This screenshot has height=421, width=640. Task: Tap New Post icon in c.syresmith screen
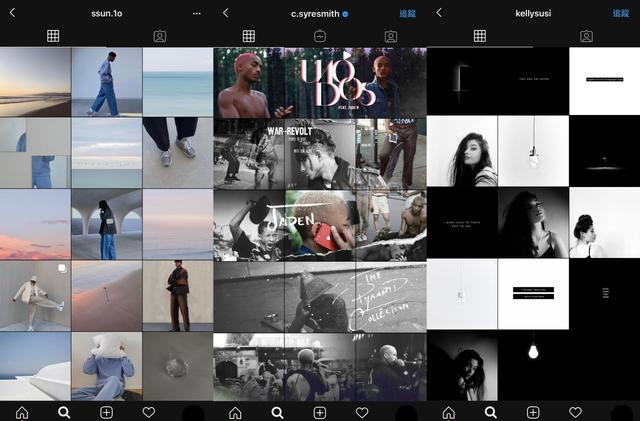click(x=320, y=413)
